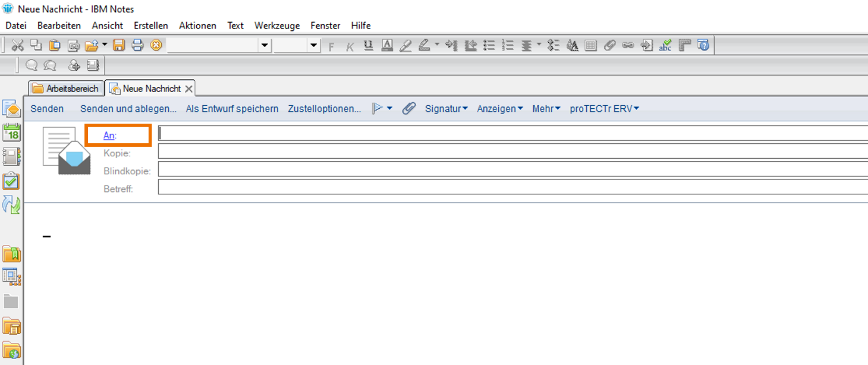The image size is (868, 365).
Task: Click the scissors Cut icon in toolbar
Action: click(x=18, y=45)
